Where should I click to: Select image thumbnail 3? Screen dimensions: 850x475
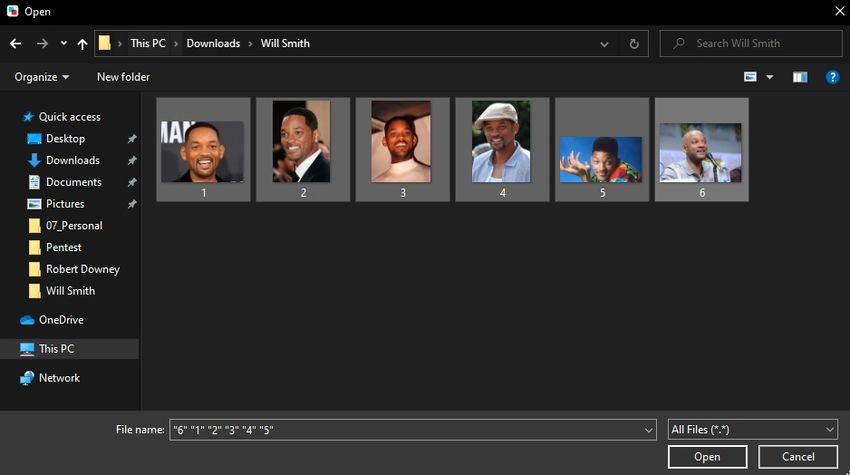click(x=403, y=150)
